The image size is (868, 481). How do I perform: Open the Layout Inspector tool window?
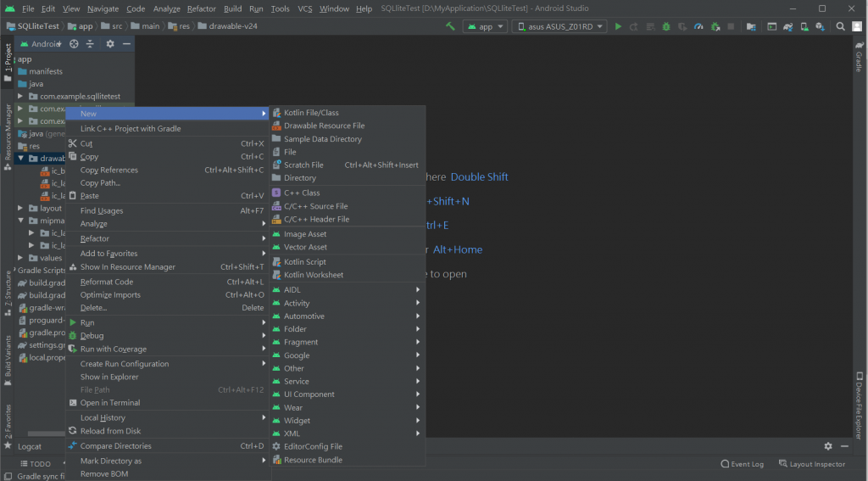pos(812,464)
